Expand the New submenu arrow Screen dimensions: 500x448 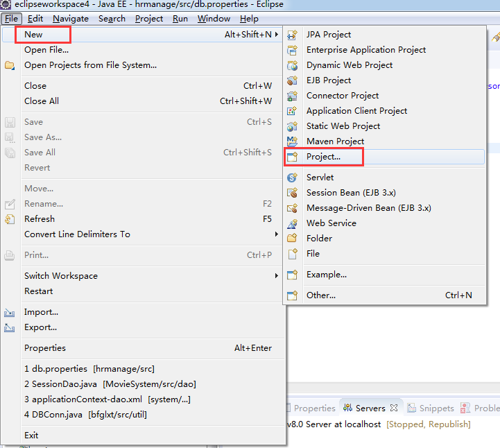pyautogui.click(x=277, y=35)
